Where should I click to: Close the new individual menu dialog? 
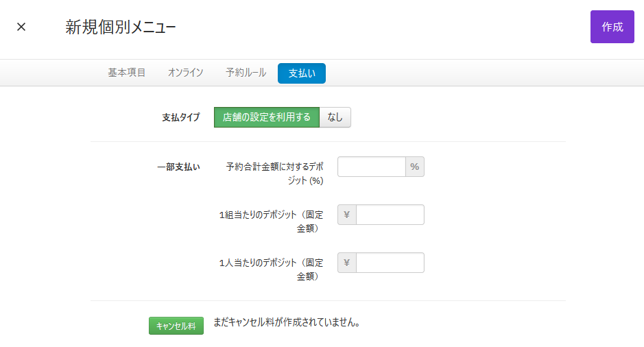(21, 27)
